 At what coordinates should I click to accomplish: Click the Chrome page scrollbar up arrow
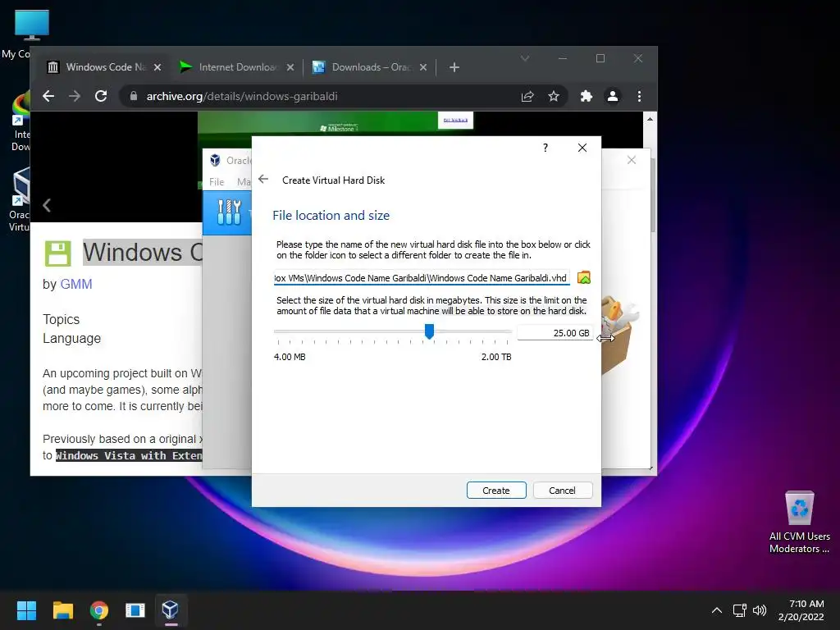650,119
